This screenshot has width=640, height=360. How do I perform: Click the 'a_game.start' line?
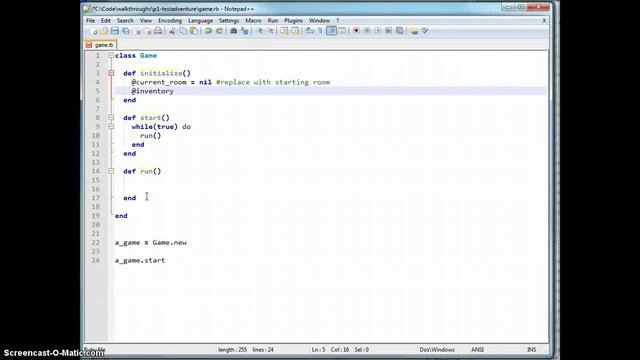(140, 260)
